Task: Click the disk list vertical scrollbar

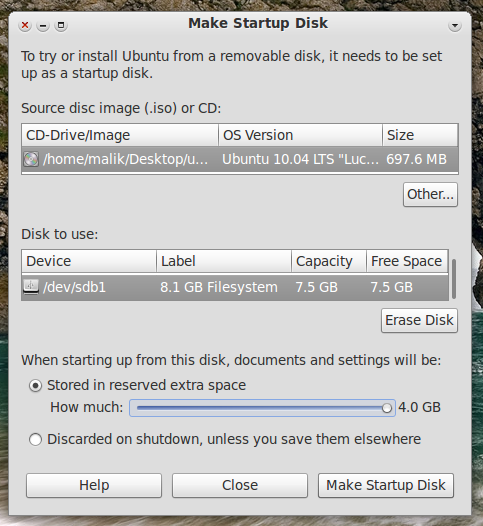Action: pos(454,278)
